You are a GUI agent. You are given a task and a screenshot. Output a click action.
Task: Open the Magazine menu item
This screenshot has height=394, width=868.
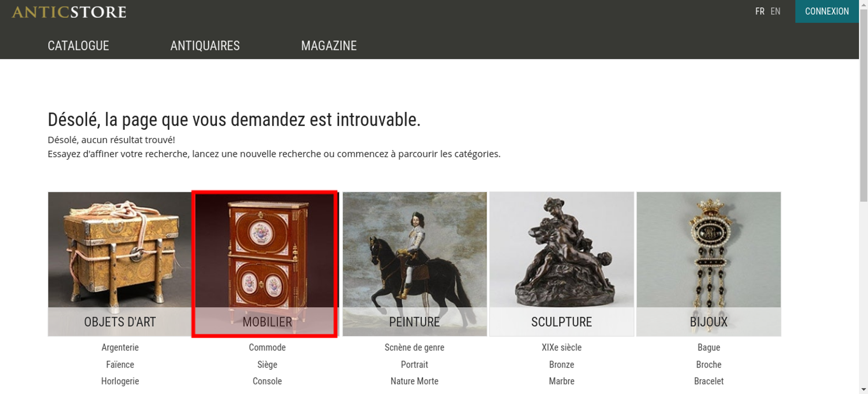point(329,46)
